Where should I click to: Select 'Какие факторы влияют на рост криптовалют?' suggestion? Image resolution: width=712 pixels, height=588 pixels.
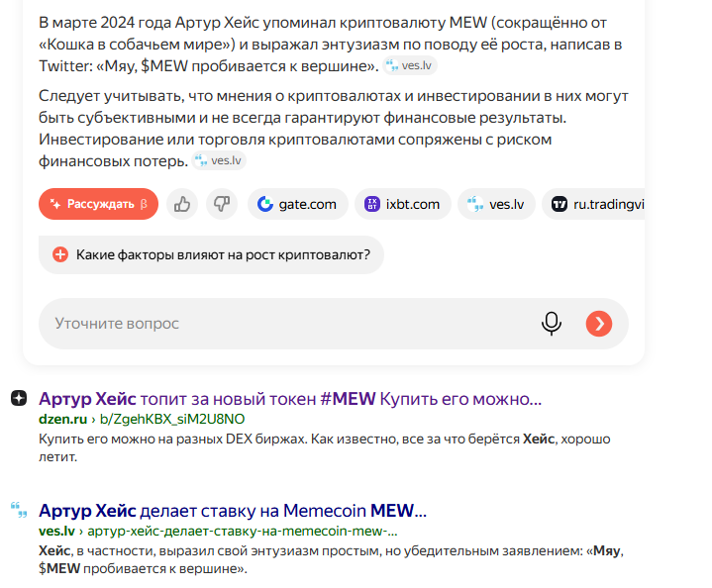point(211,254)
